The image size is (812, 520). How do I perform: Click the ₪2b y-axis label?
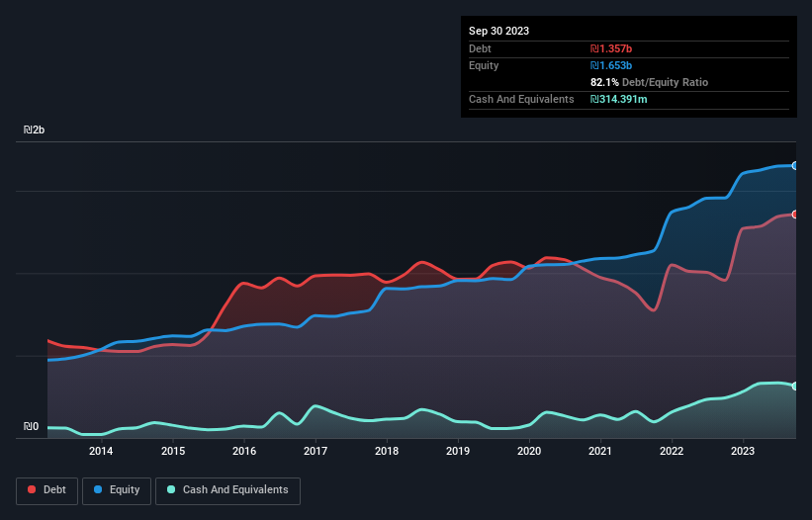(x=35, y=130)
